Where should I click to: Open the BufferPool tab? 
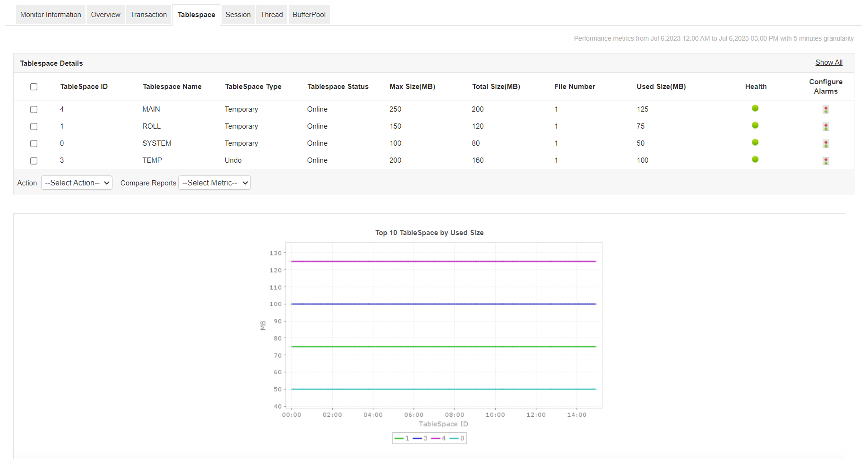(309, 14)
